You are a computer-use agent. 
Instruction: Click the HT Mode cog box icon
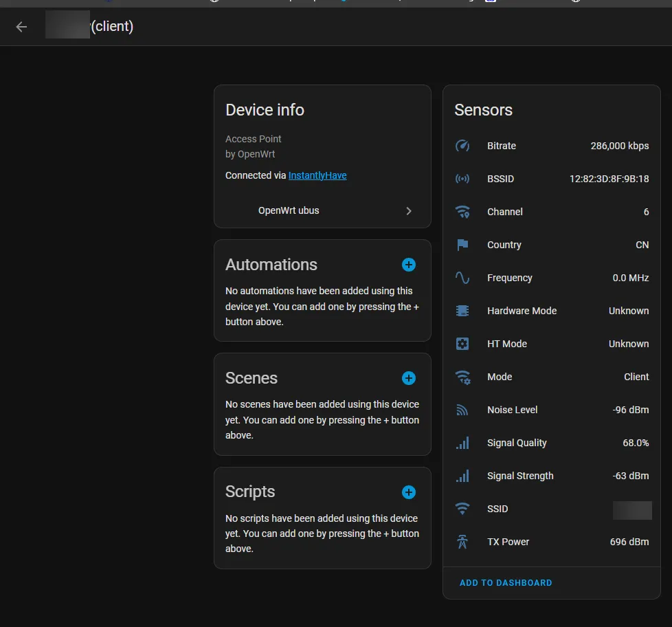pyautogui.click(x=462, y=344)
